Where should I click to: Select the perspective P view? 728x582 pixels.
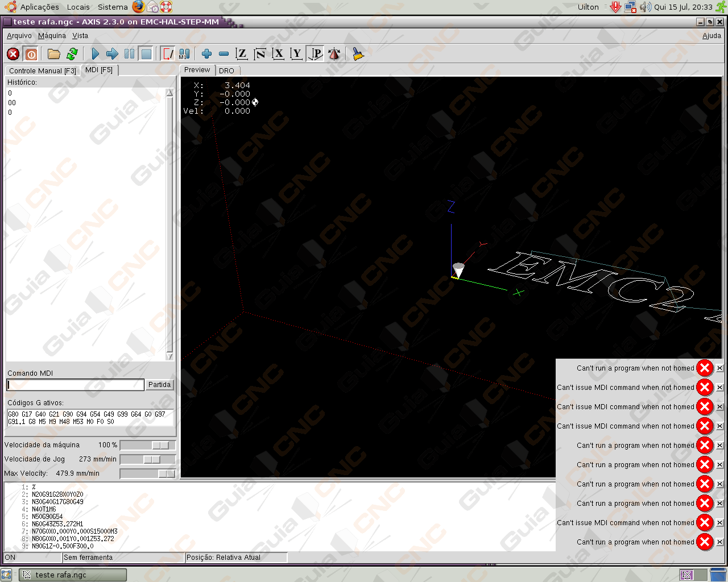316,54
